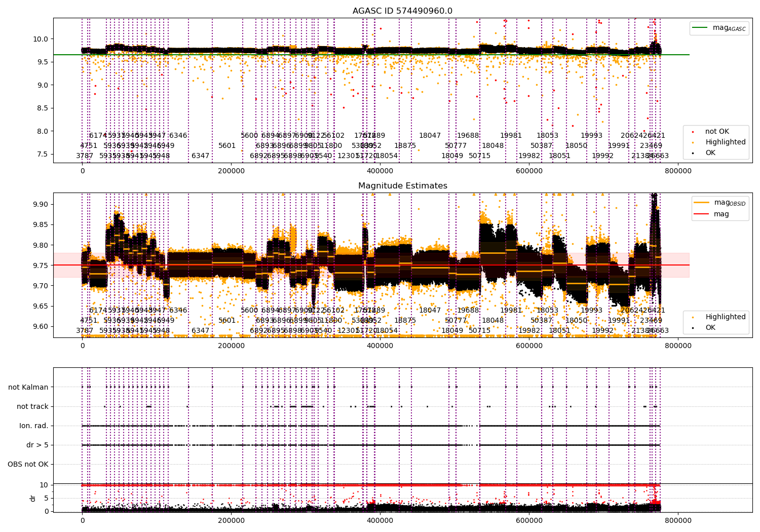Image resolution: width=760 pixels, height=532 pixels.
Task: Click obsid label 18053 in middle plot
Action: click(x=547, y=310)
